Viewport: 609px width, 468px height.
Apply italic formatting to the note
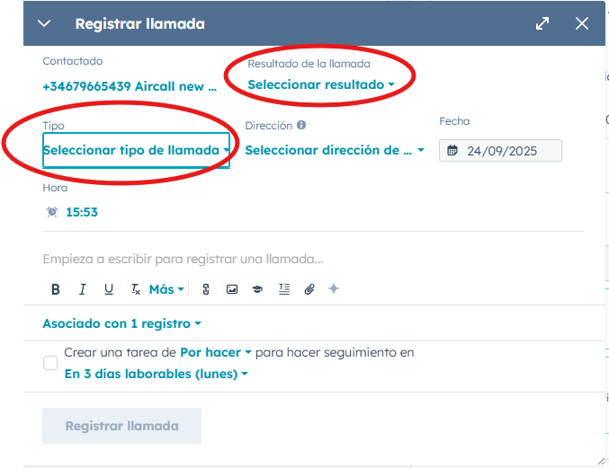pos(83,289)
